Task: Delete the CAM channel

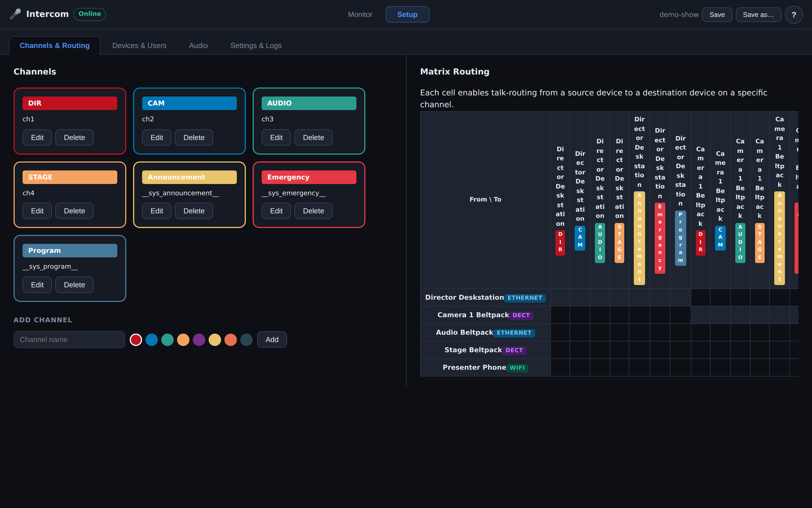Action: click(194, 137)
